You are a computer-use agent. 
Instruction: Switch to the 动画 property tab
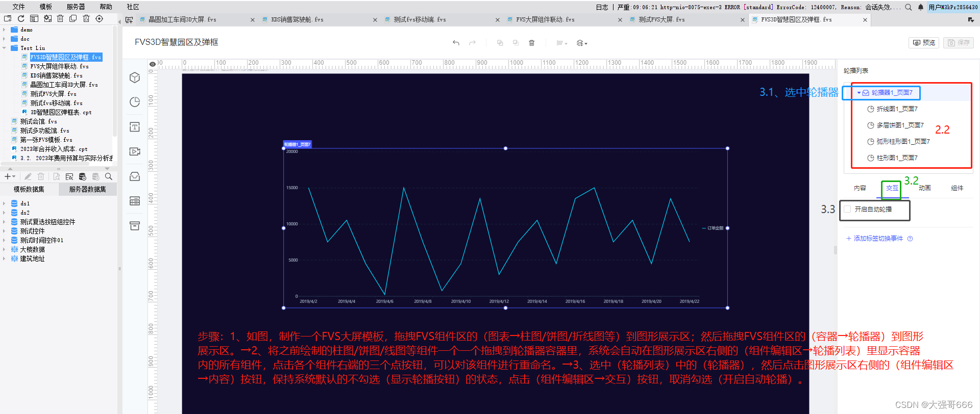[925, 188]
